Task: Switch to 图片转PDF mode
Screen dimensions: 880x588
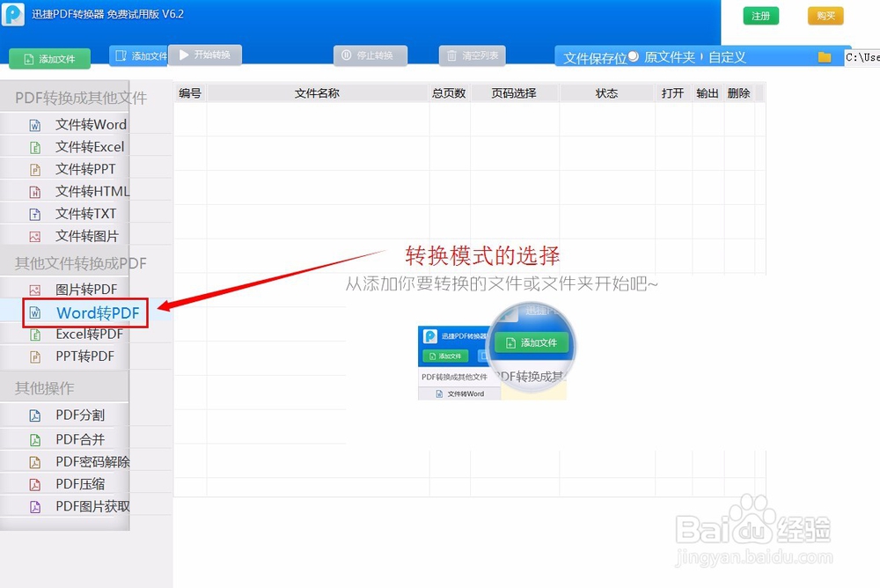Action: (86, 289)
